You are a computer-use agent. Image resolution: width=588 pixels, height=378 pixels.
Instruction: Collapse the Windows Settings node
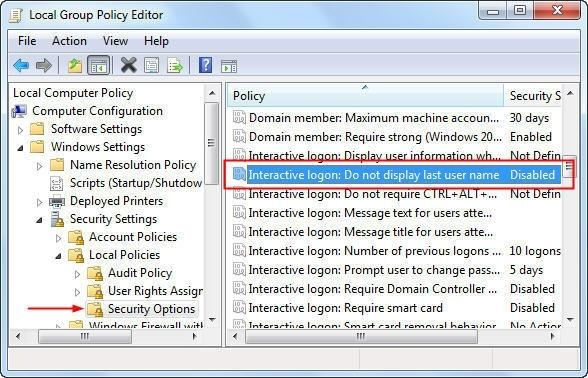[x=21, y=148]
